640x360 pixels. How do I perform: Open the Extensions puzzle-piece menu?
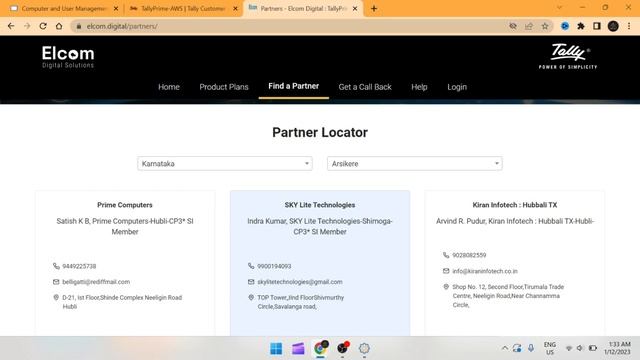[581, 26]
